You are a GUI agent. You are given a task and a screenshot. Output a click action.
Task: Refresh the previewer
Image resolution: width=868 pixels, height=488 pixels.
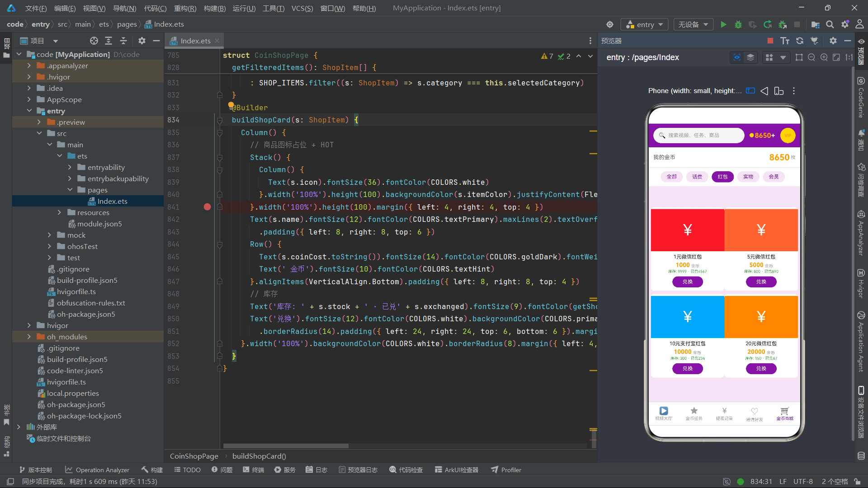(x=800, y=41)
